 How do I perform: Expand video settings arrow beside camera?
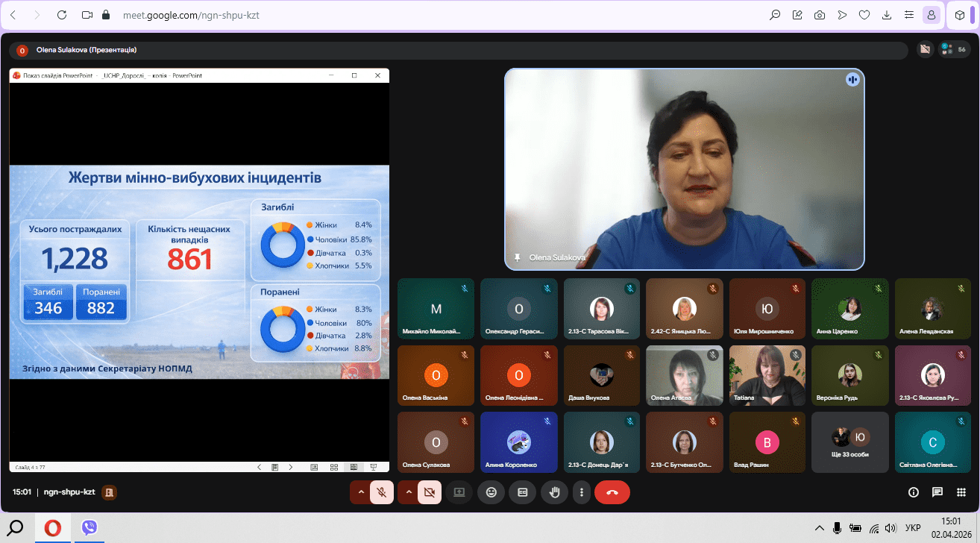pos(409,492)
